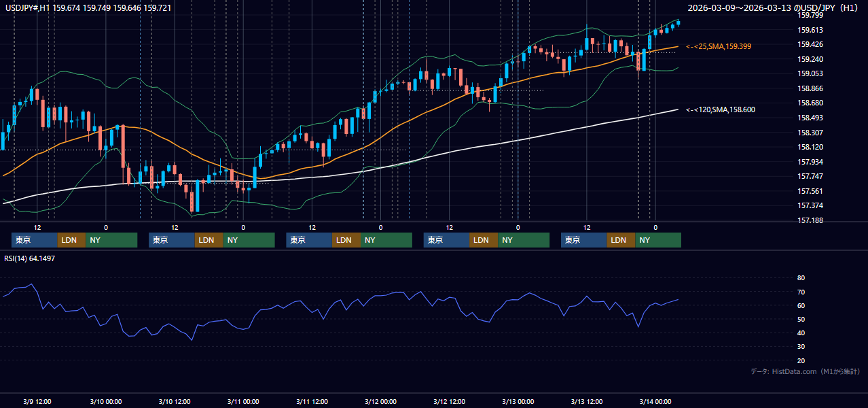Select the NY session box for March 13
Screen dimensions: 868x408
click(x=658, y=240)
